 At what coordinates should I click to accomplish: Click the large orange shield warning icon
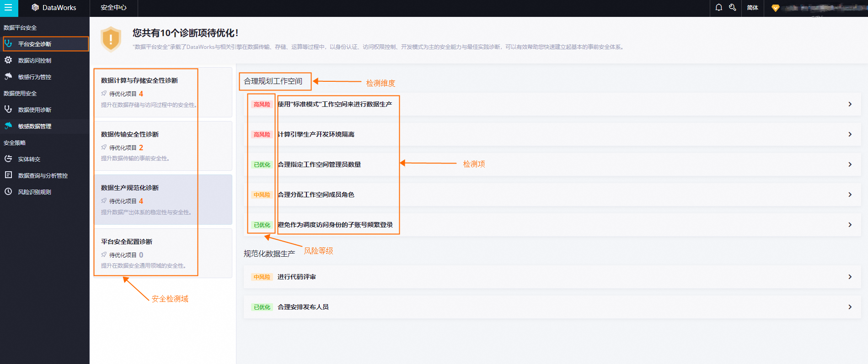tap(111, 39)
